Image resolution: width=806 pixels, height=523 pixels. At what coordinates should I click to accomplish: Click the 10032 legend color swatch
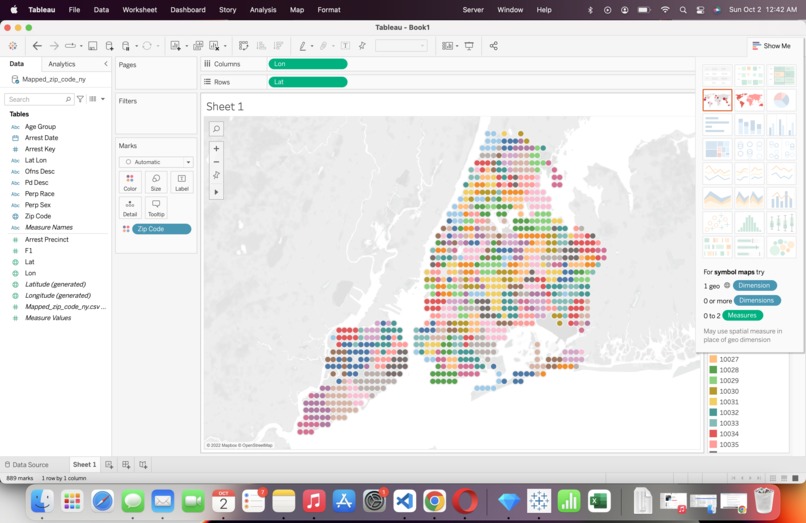(713, 412)
